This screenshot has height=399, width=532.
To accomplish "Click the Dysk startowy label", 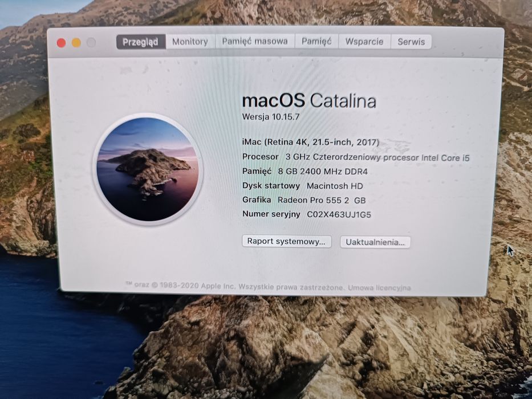I will pos(271,186).
